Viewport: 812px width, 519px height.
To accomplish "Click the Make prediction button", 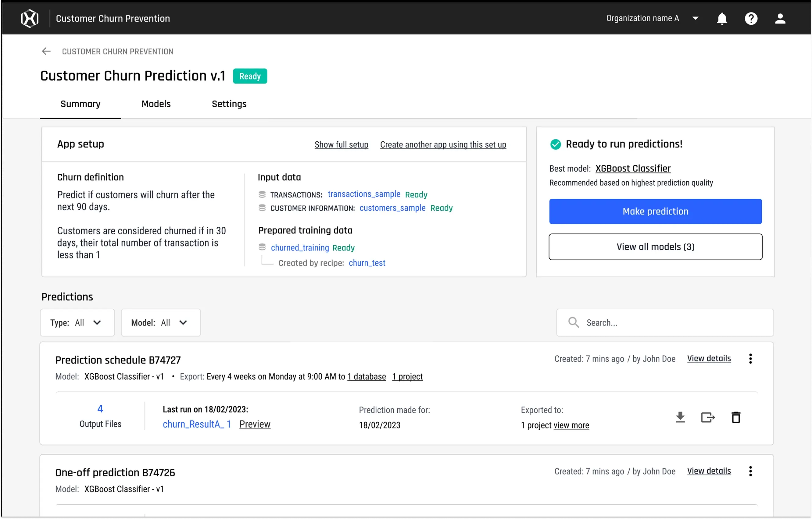I will 656,211.
